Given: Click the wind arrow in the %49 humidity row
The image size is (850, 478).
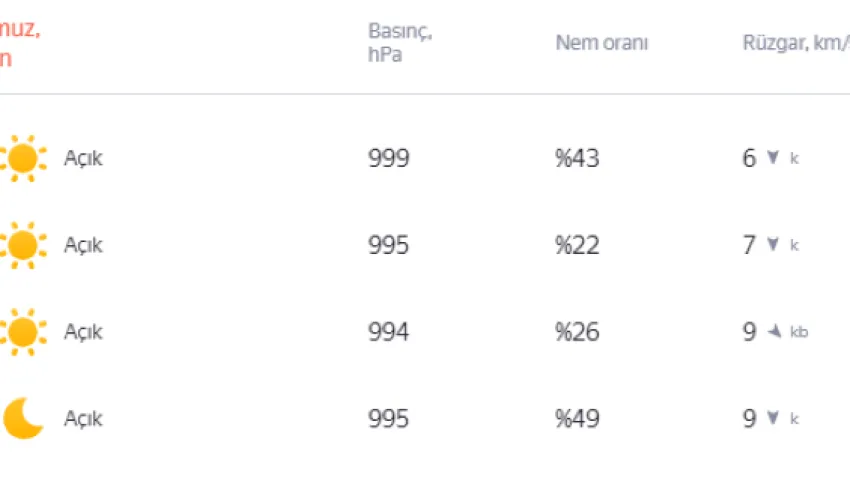Looking at the screenshot, I should click(772, 418).
